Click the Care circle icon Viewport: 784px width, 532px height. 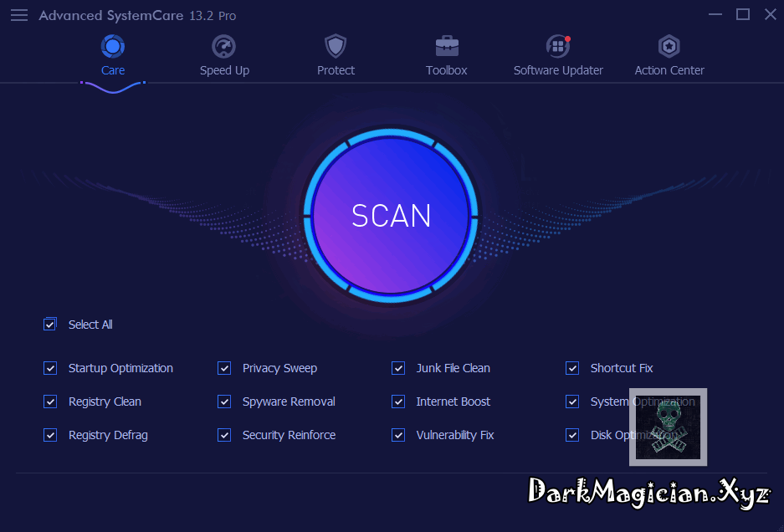point(112,47)
